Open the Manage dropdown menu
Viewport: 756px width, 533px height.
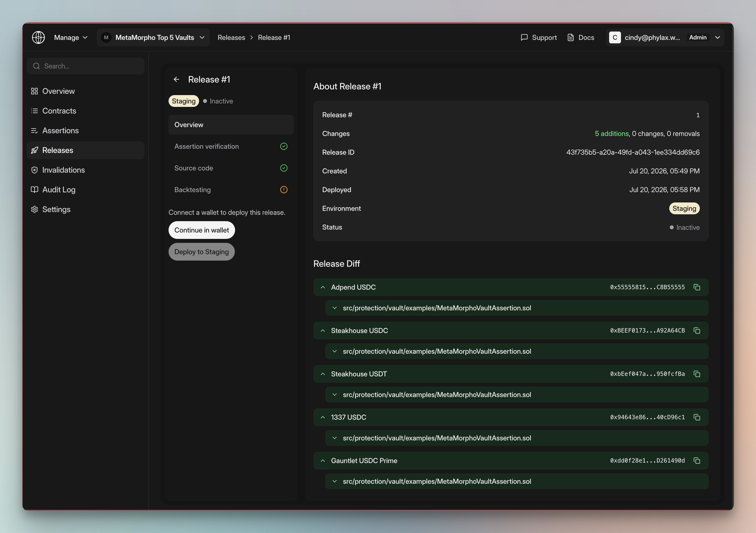coord(71,37)
